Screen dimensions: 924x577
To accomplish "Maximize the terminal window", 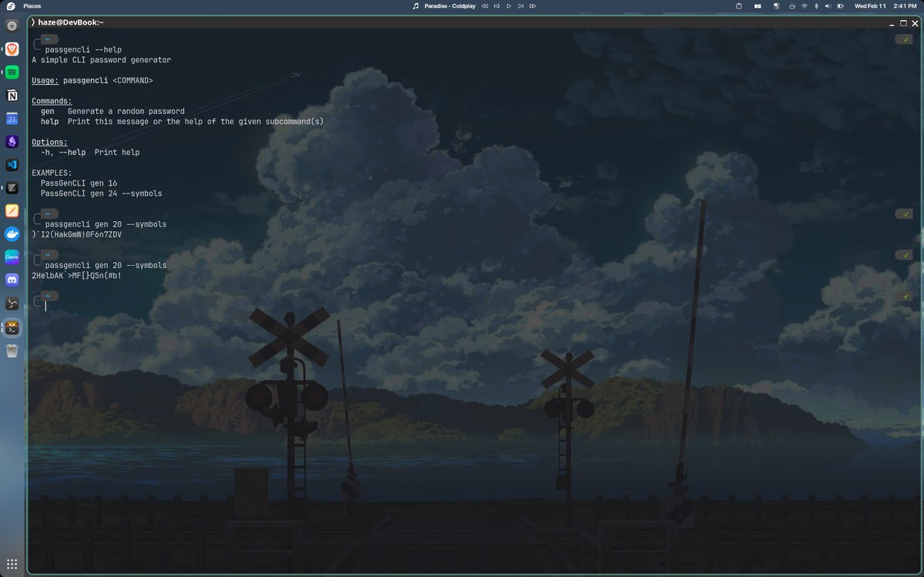I will coord(903,23).
